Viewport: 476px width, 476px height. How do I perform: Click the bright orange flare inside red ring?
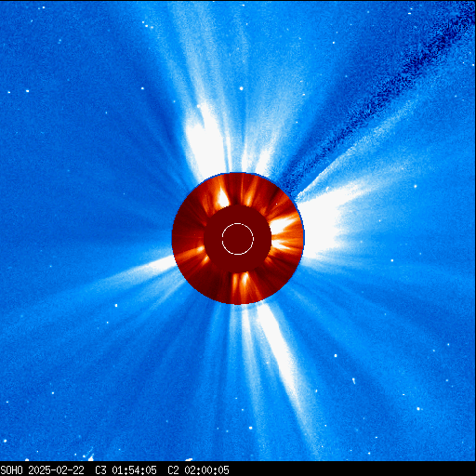point(222,197)
